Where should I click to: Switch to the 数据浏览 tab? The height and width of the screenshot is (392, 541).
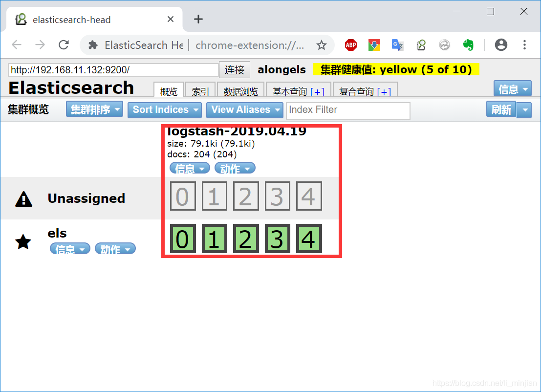(x=240, y=90)
